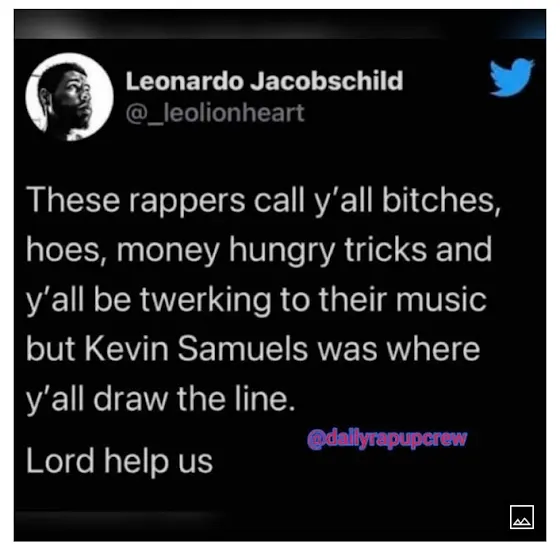
Task: Click the display name Leonardo Jacobschild
Action: [x=264, y=81]
